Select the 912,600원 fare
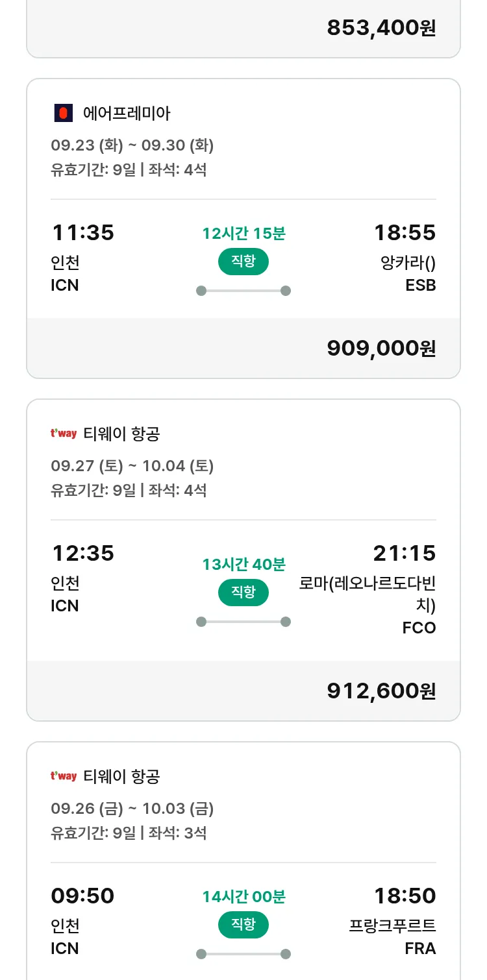 pos(381,691)
